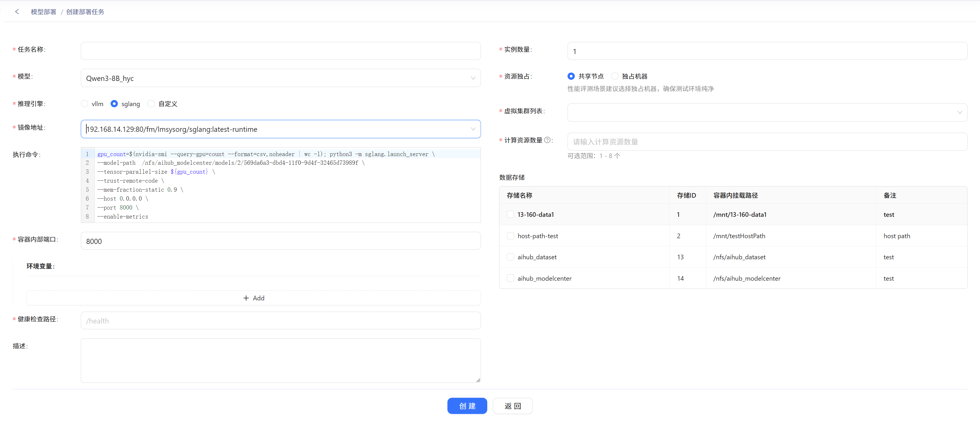
Task: Click the 可选范围: 1 - 8 个 hint
Action: coord(594,156)
